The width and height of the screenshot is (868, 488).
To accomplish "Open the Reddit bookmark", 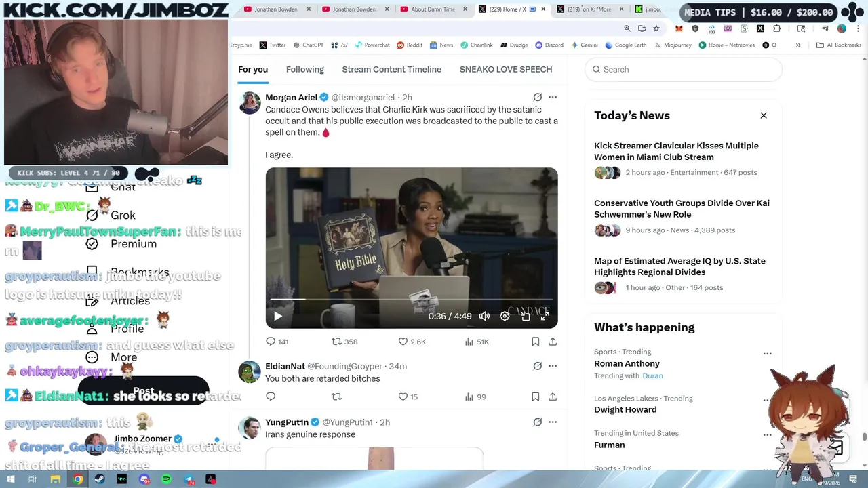I will tap(410, 45).
